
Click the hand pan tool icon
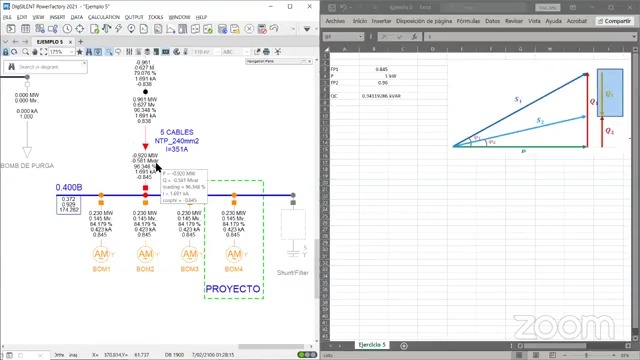(x=35, y=52)
